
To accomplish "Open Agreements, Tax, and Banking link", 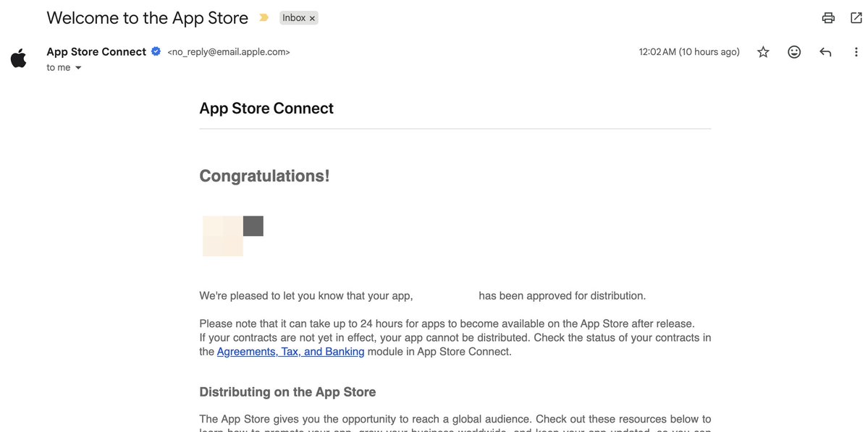I will 290,351.
